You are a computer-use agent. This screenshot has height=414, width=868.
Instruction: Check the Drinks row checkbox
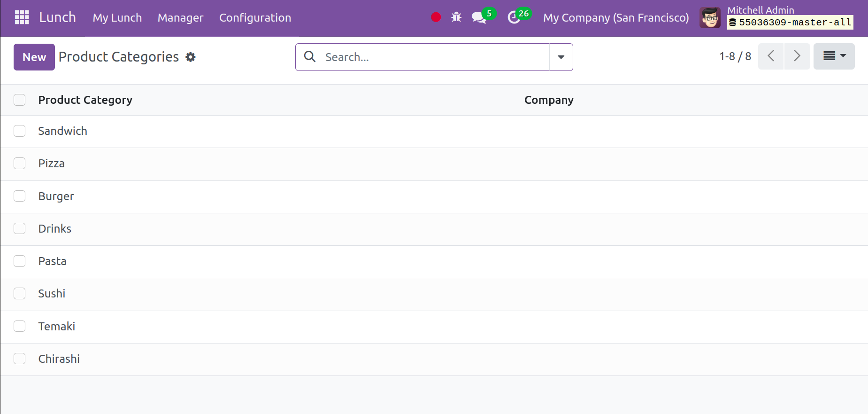click(20, 228)
